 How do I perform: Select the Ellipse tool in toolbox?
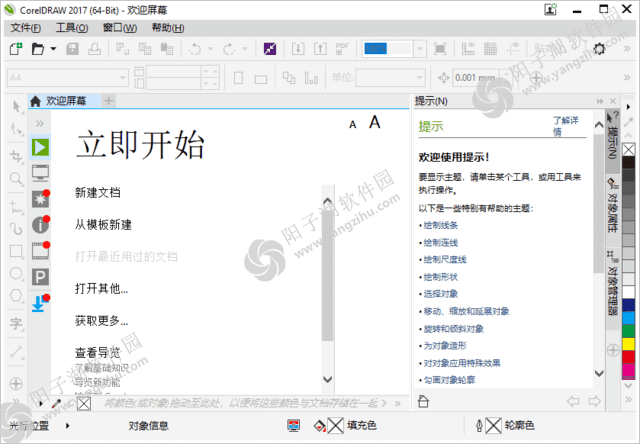[16, 273]
